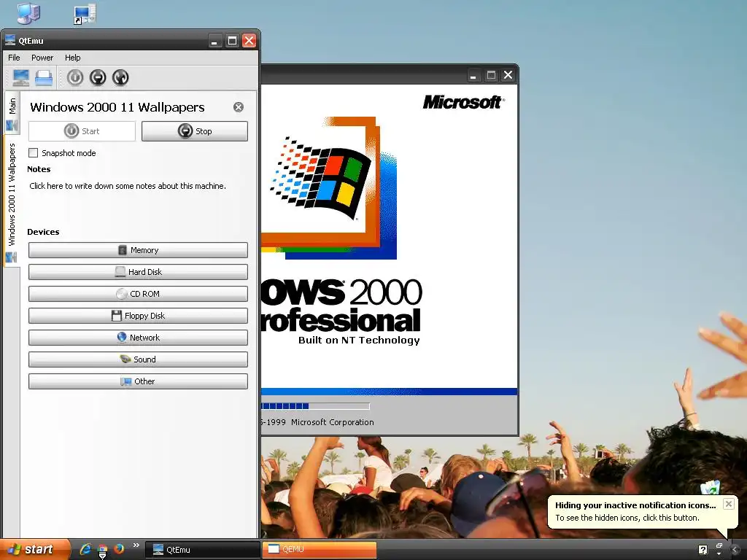Stop the running virtual machine
This screenshot has height=560, width=747.
point(194,131)
